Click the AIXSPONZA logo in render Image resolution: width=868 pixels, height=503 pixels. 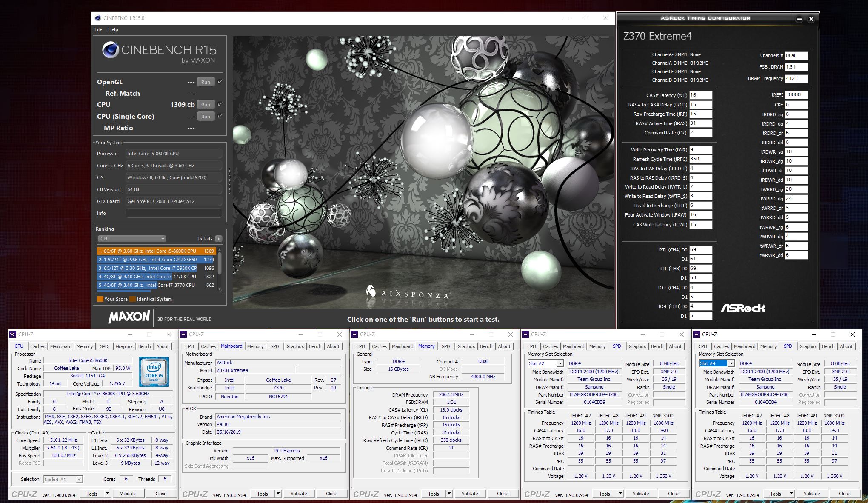pyautogui.click(x=408, y=293)
